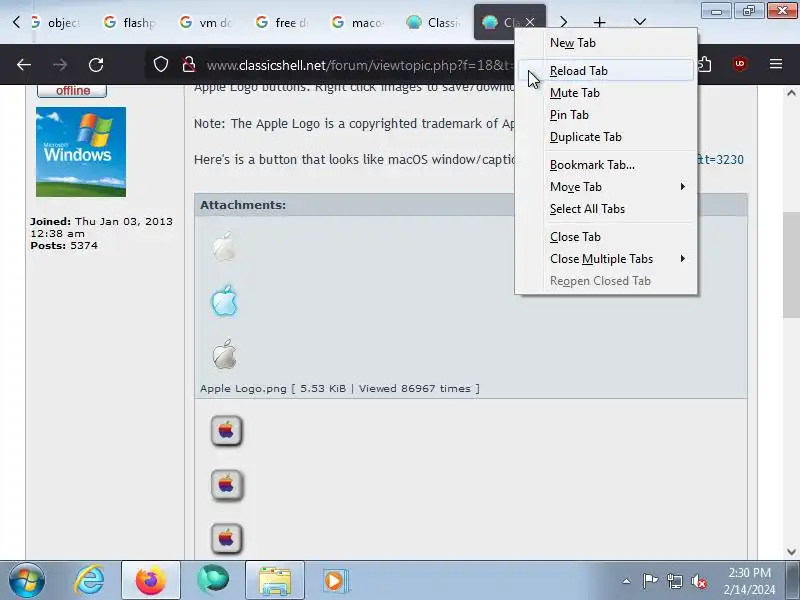Expand the Move Tab submenu
The width and height of the screenshot is (800, 600).
click(x=606, y=187)
